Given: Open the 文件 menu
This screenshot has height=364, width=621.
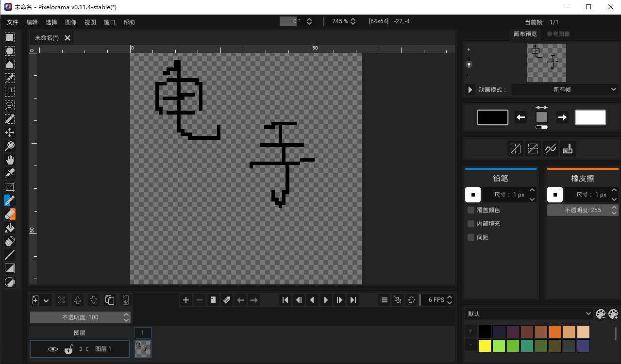Looking at the screenshot, I should coord(13,22).
